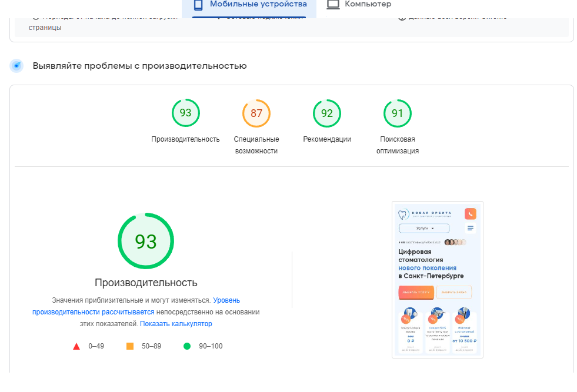Click the large 93 performance gauge

[x=146, y=241]
